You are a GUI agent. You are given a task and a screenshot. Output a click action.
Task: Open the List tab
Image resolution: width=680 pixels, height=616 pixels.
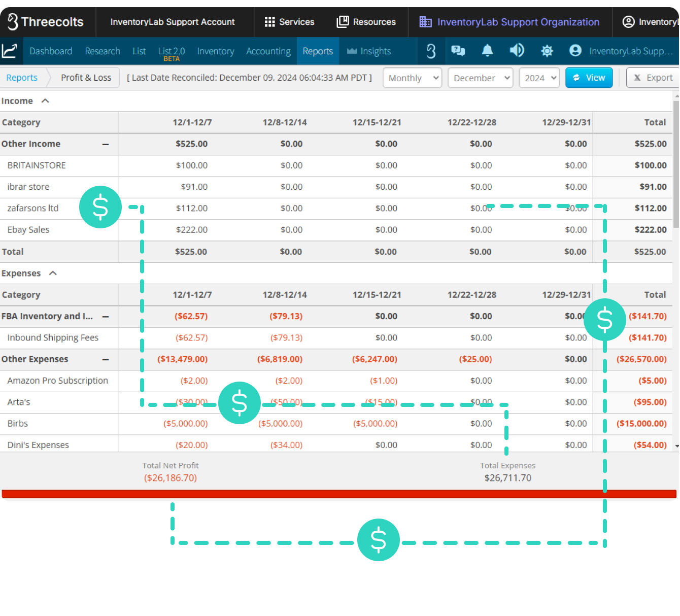(139, 51)
